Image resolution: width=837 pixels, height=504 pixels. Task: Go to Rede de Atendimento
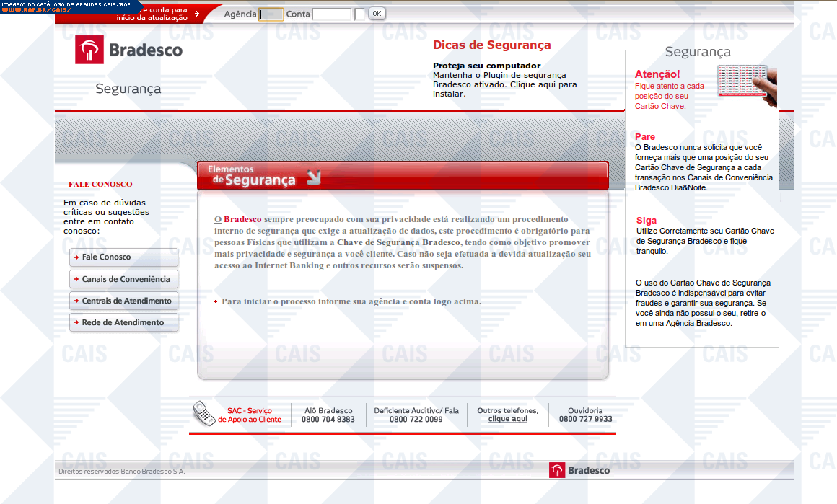[x=123, y=322]
